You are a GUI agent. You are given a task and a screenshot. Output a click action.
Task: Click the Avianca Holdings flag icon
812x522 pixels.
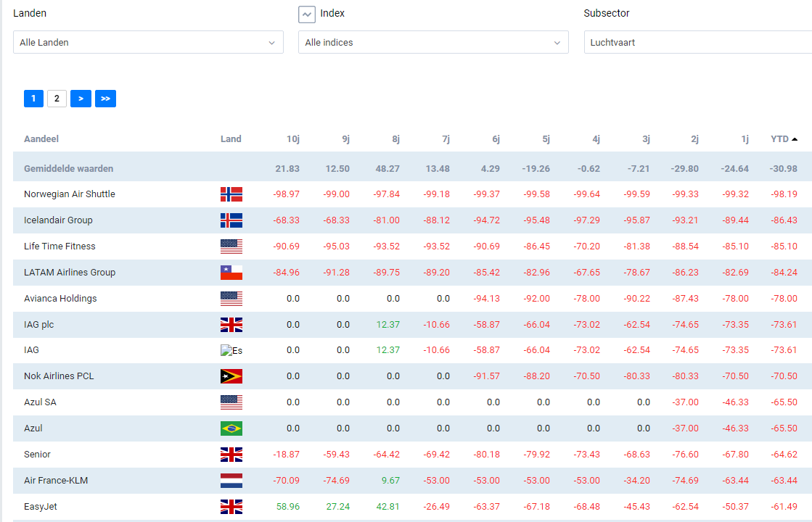click(231, 299)
